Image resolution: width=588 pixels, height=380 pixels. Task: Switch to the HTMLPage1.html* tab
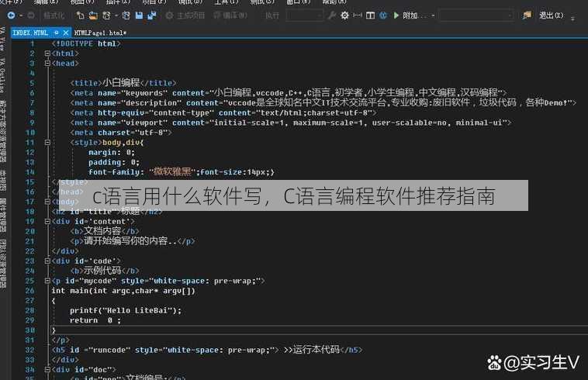[100, 33]
